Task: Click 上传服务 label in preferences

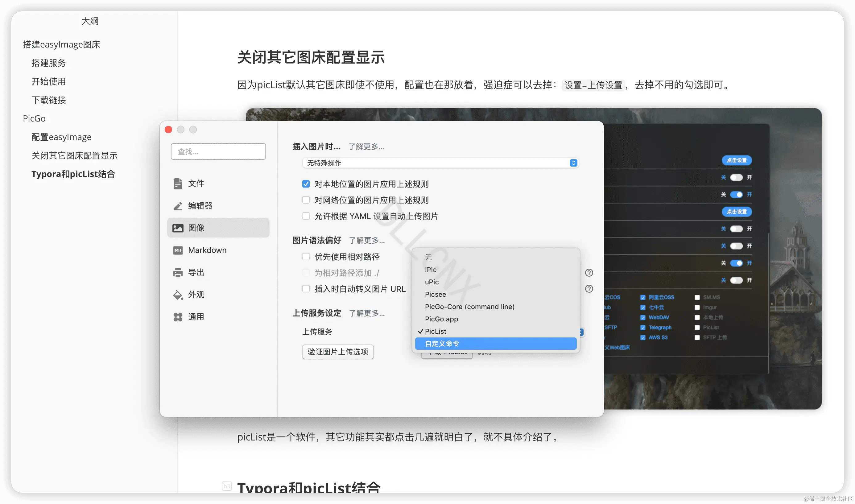Action: point(317,332)
